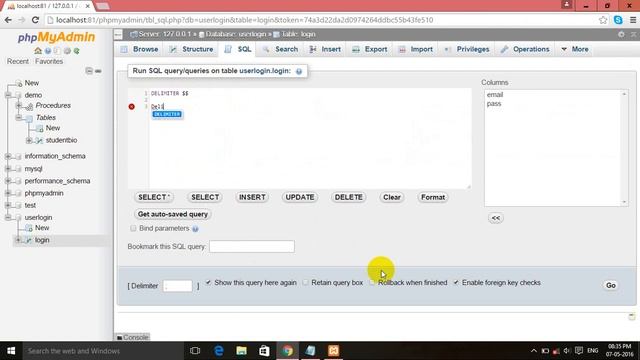Open the Search tab
This screenshot has width=640, height=360.
coord(280,49)
